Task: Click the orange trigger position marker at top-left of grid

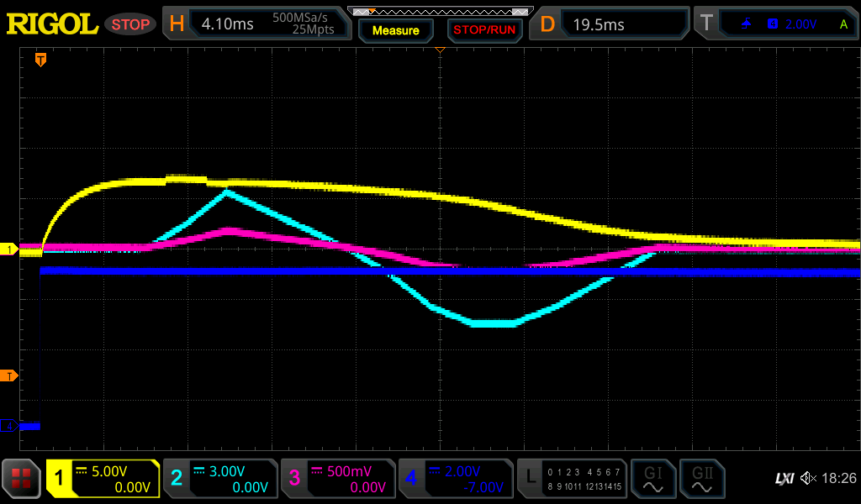Action: pos(40,60)
